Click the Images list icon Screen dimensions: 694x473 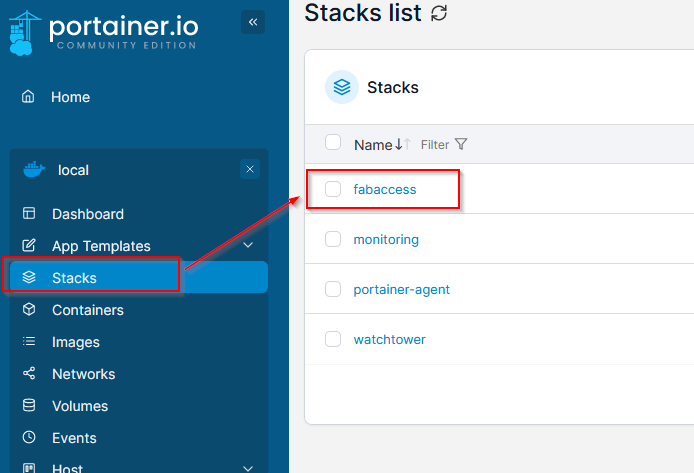tap(29, 341)
